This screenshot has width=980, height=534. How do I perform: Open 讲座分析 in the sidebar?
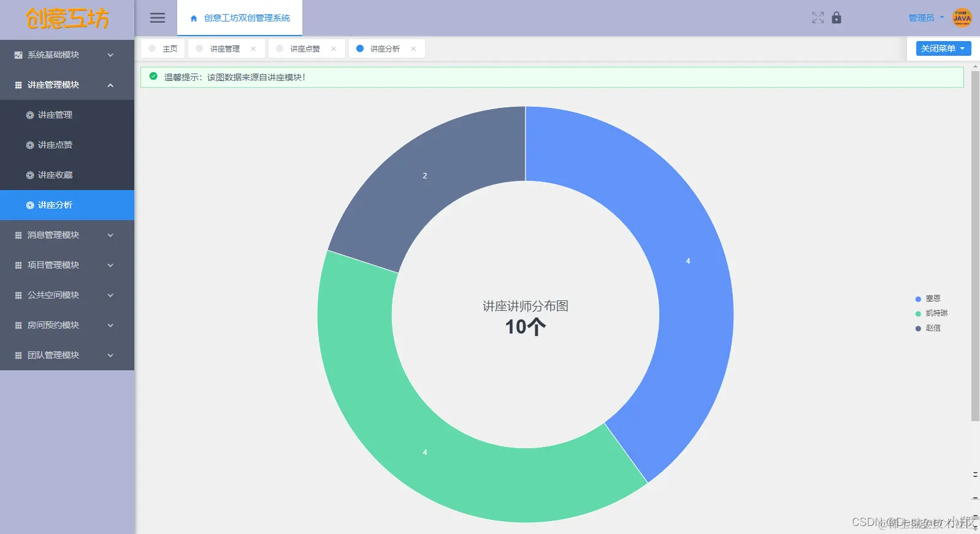pos(67,205)
